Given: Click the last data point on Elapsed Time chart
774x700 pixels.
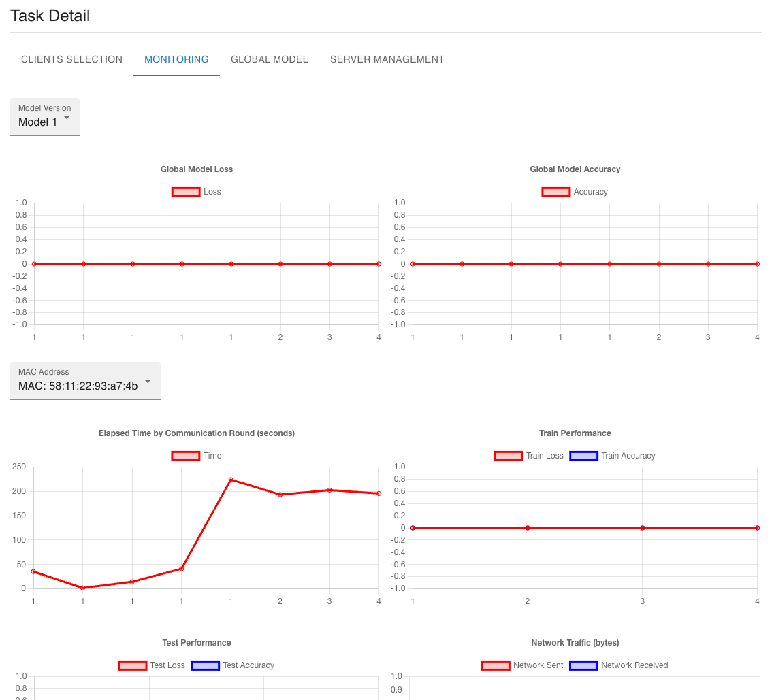Looking at the screenshot, I should pyautogui.click(x=378, y=493).
